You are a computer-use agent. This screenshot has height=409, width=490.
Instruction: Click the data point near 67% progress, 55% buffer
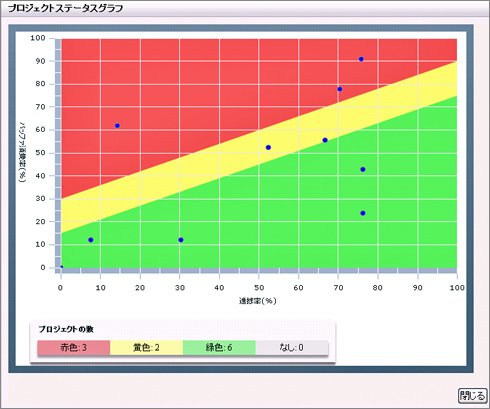[x=325, y=140]
